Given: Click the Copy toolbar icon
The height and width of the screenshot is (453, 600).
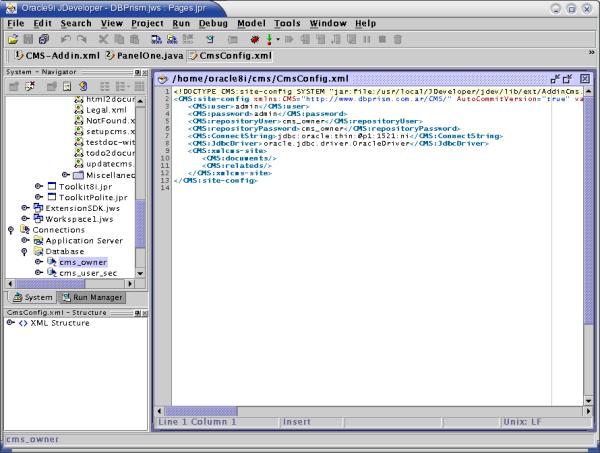Looking at the screenshot, I should pyautogui.click(x=119, y=39).
